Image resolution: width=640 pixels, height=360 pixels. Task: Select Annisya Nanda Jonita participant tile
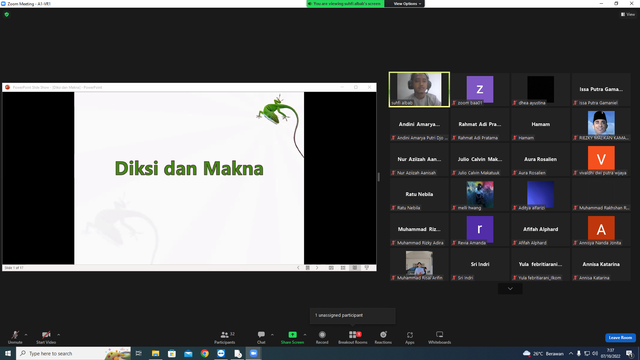pyautogui.click(x=601, y=230)
